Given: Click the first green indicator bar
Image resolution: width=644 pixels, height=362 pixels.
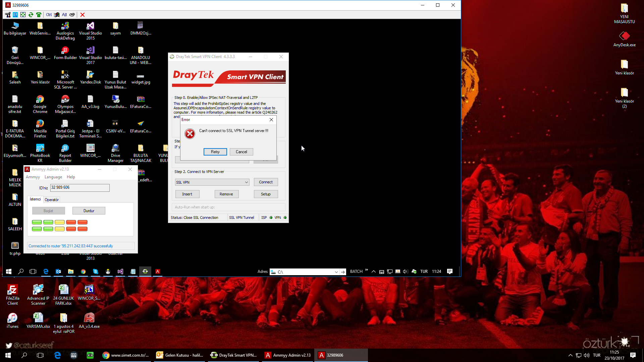Looking at the screenshot, I should pyautogui.click(x=37, y=222).
